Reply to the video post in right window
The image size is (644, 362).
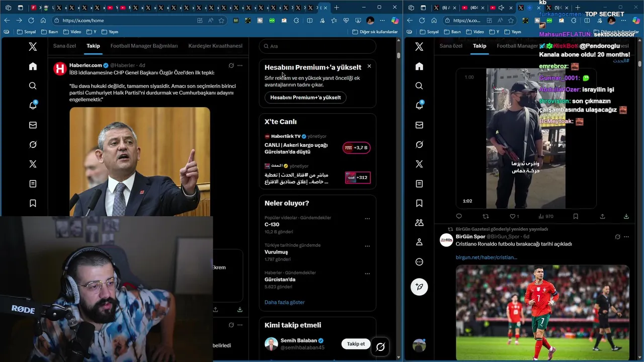pyautogui.click(x=459, y=216)
